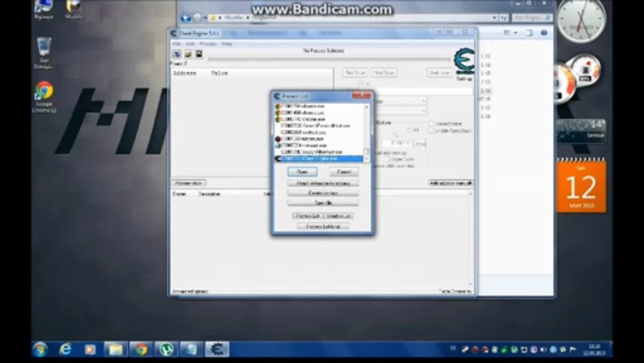Open the Google Chrome desktop shortcut
Viewport: 644px width, 363px height.
pos(44,97)
